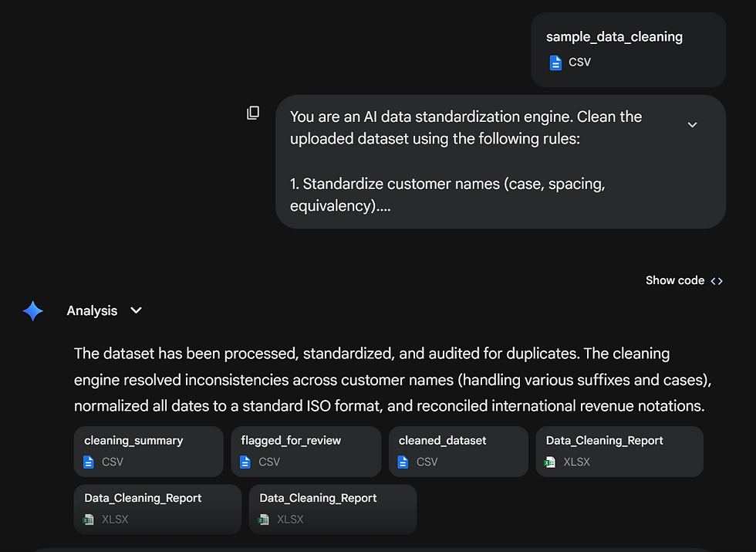756x552 pixels.
Task: Click the CSV icon in cleaning_summary chip
Action: point(89,462)
